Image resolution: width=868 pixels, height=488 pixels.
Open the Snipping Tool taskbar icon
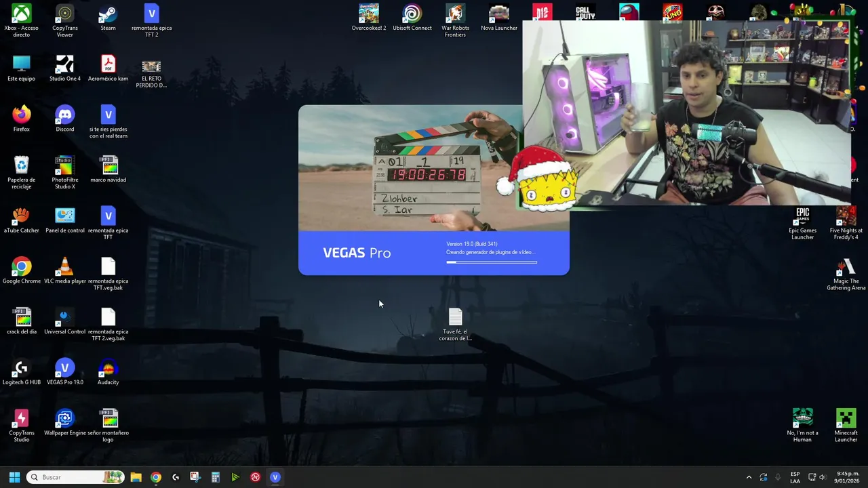click(195, 477)
